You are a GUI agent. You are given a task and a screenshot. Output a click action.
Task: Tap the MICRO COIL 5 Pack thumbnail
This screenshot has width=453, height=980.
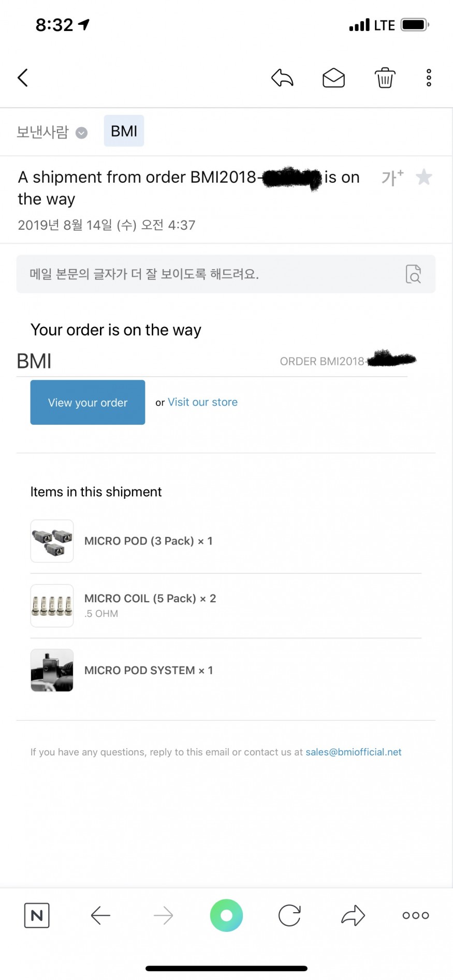[52, 605]
